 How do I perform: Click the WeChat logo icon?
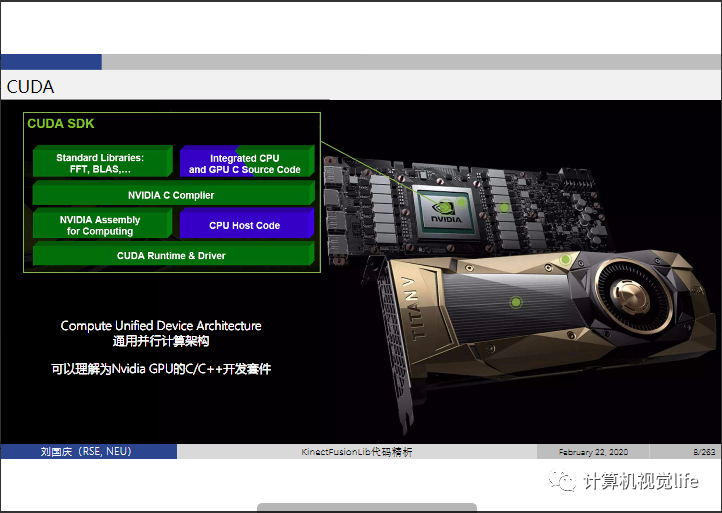[562, 480]
